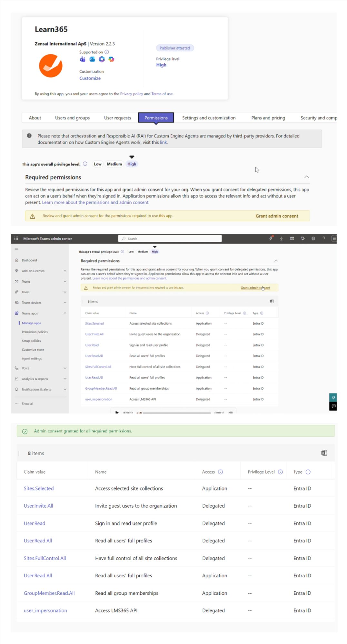347x644 pixels.
Task: Click the info icon next to Privilege Level under the green banner
Action: click(281, 472)
